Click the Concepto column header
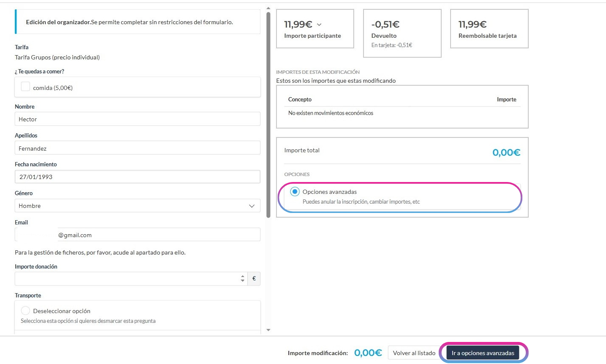The height and width of the screenshot is (364, 606). pos(300,99)
